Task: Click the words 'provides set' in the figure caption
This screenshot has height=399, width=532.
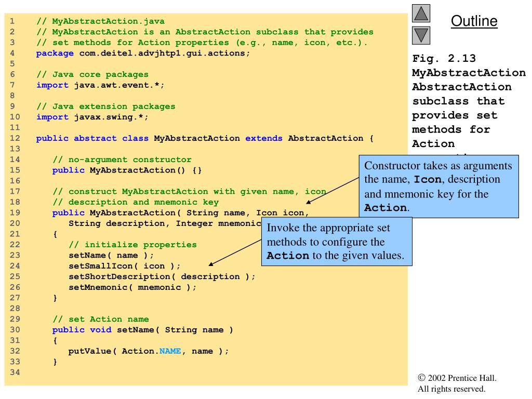Action: click(x=455, y=115)
